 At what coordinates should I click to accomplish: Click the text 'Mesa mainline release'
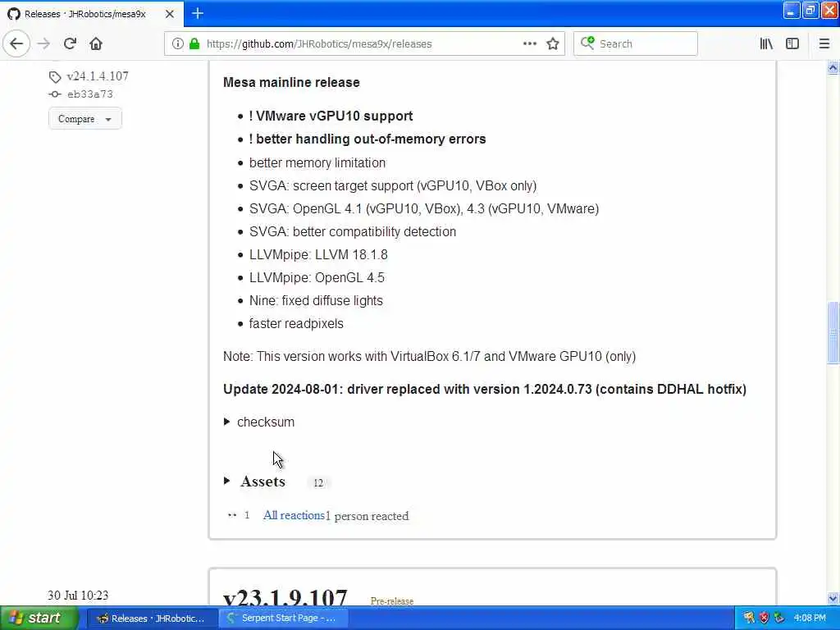tap(291, 83)
